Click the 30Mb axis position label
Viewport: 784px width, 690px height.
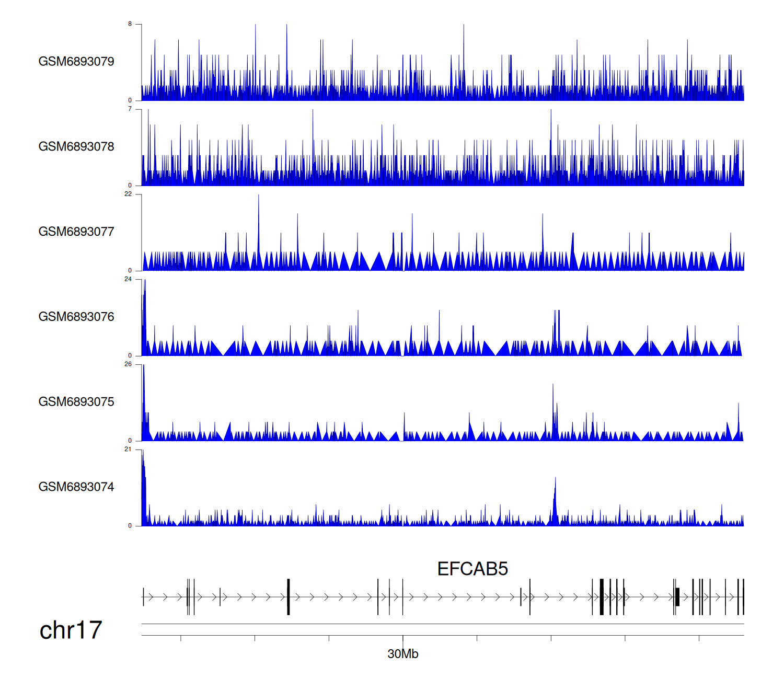point(402,654)
